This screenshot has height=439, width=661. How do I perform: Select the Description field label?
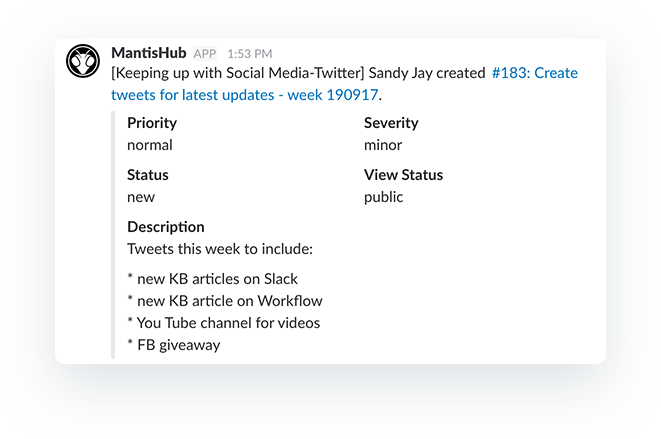[x=166, y=227]
